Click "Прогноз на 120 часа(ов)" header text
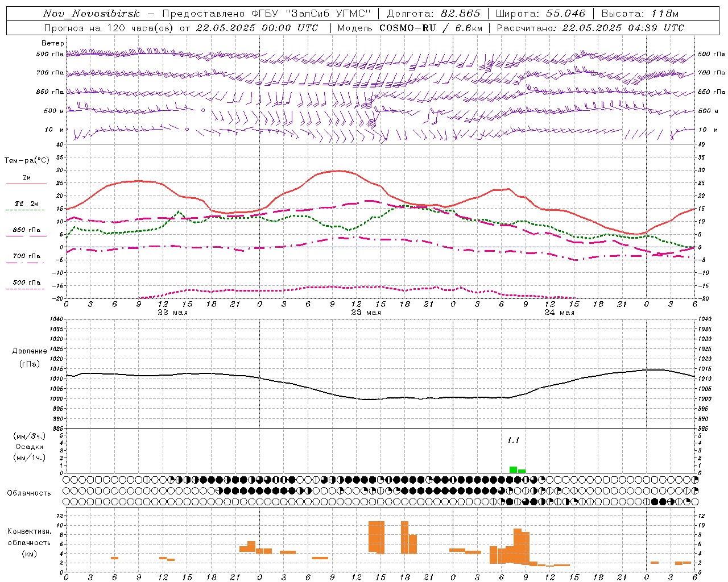728x582 pixels. click(x=109, y=28)
